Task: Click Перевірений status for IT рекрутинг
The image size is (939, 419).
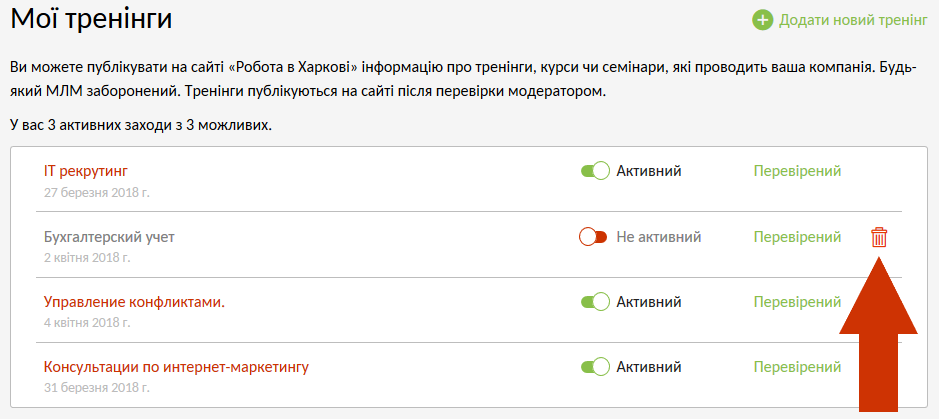Action: coord(797,171)
